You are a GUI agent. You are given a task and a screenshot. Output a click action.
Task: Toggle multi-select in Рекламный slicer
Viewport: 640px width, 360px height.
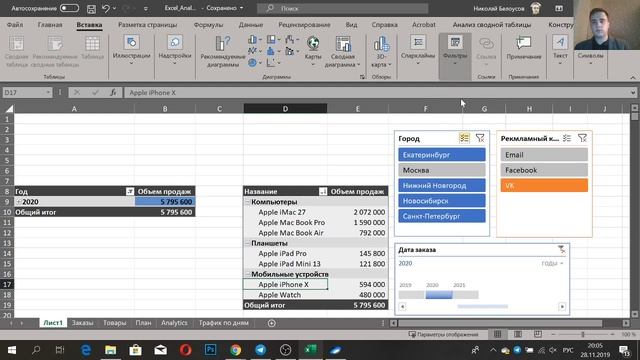(567, 138)
